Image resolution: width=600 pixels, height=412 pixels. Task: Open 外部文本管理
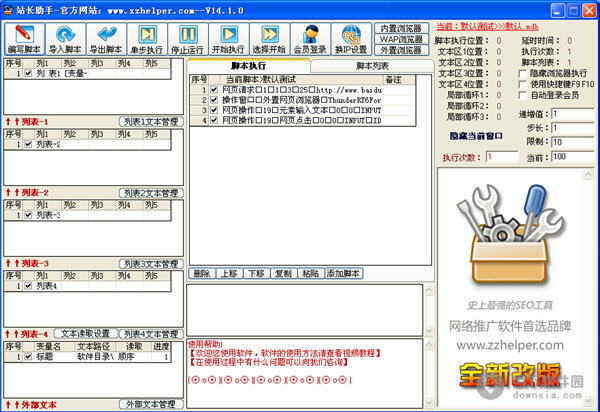click(x=151, y=404)
